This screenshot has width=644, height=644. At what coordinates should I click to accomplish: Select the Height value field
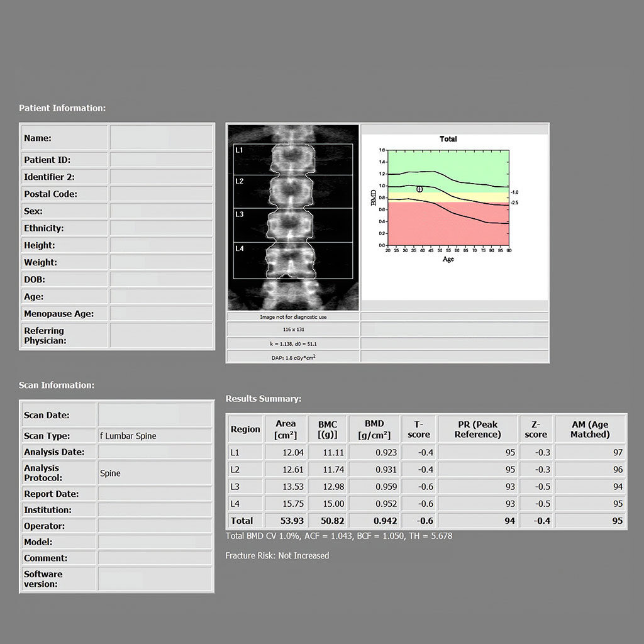click(161, 245)
